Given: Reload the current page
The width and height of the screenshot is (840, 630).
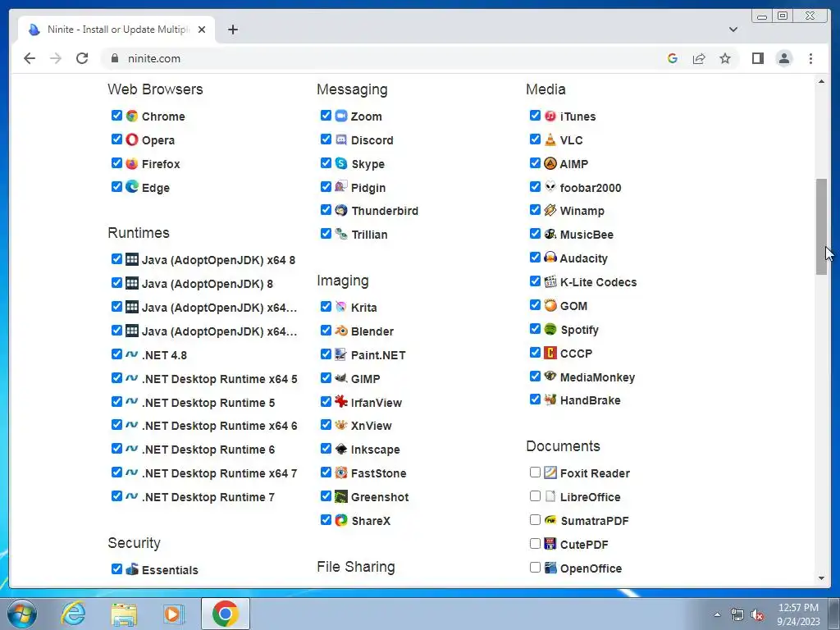Looking at the screenshot, I should pos(82,58).
